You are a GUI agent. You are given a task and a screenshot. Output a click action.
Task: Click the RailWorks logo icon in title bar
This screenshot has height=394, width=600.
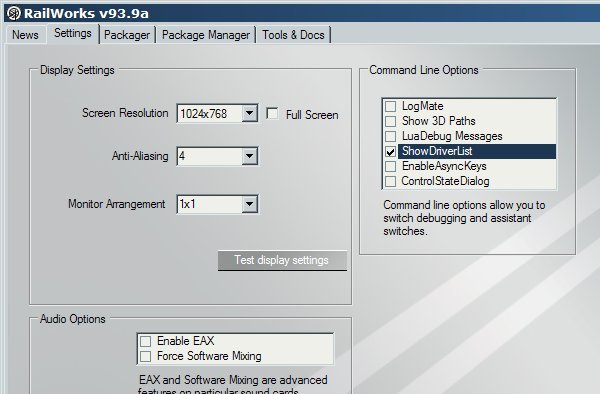tap(14, 13)
